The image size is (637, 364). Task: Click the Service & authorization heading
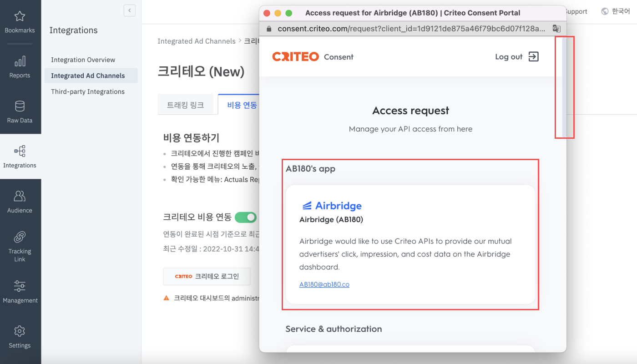(x=334, y=329)
